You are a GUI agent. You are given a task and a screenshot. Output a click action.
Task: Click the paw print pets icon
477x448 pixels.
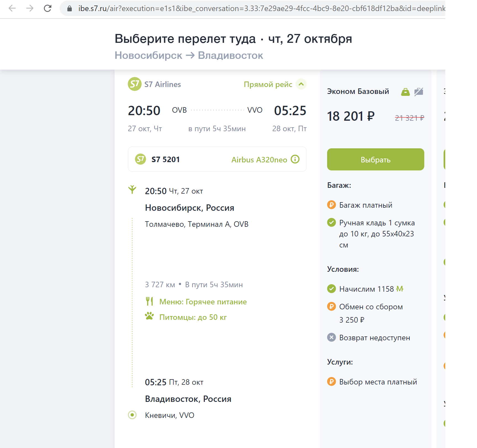coord(149,316)
